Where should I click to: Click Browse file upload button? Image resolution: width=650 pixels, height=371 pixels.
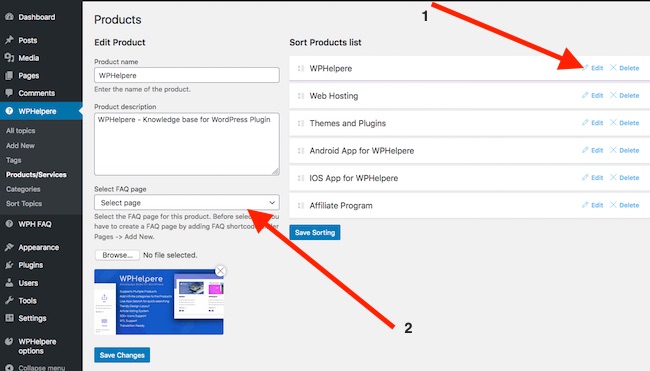click(x=117, y=255)
